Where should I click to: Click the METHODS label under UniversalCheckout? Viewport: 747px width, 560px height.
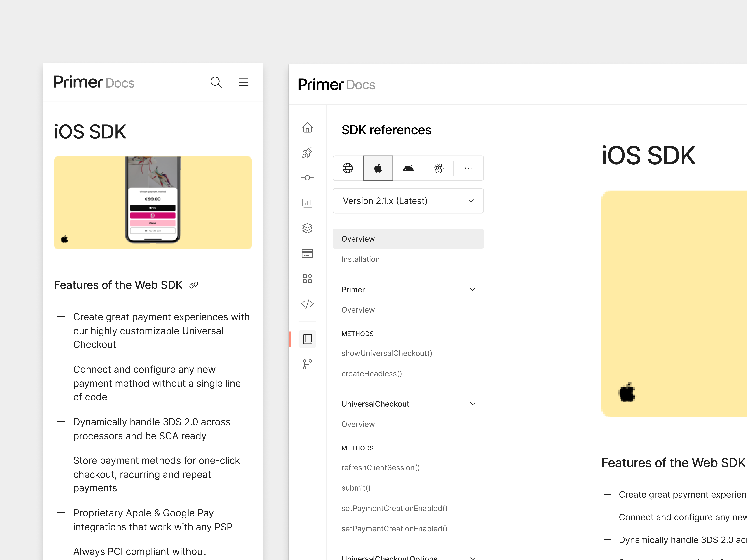click(358, 448)
